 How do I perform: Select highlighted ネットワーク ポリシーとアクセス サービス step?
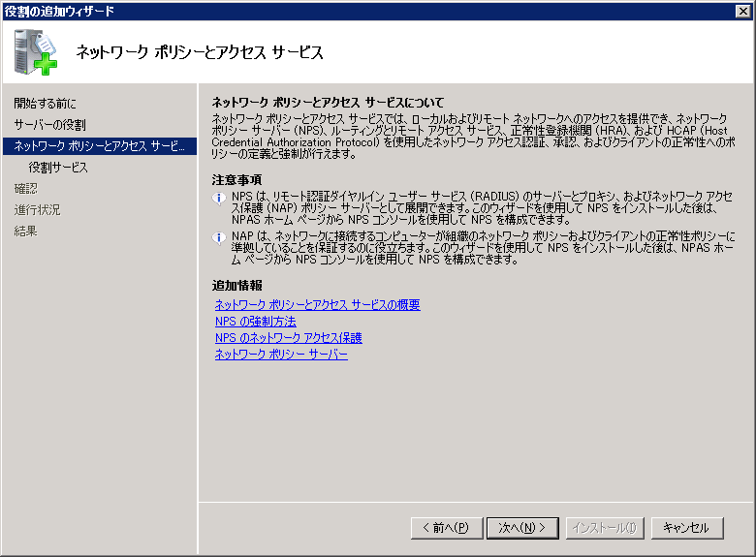tap(99, 146)
